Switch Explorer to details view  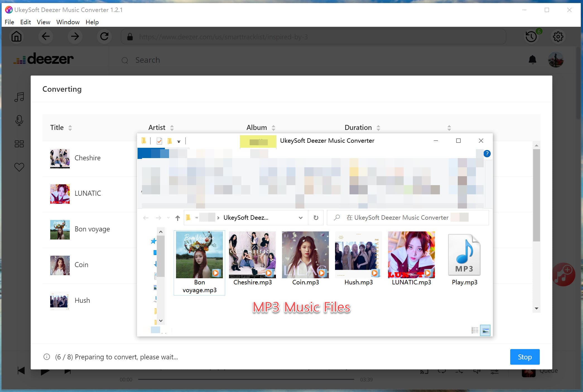475,331
